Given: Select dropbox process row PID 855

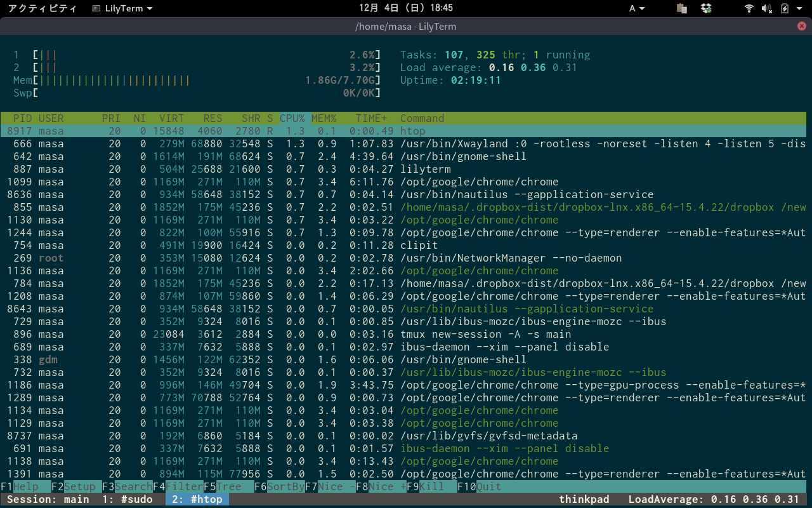Looking at the screenshot, I should click(403, 207).
